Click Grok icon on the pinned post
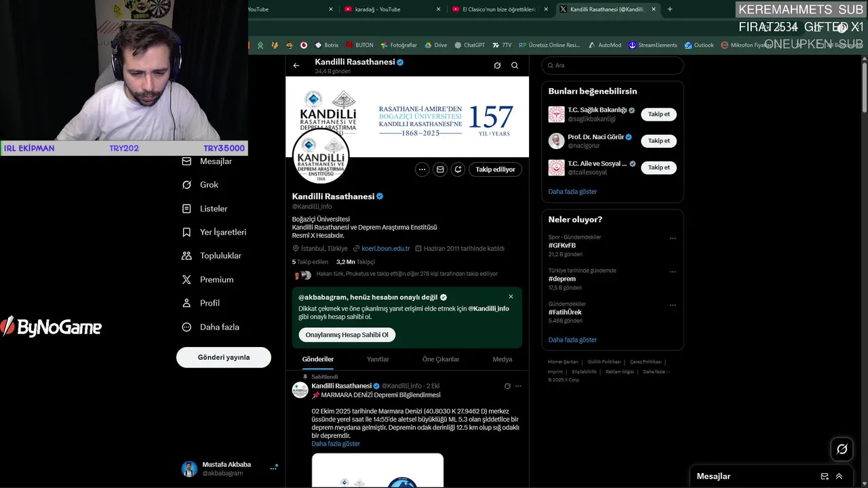This screenshot has height=488, width=868. (x=507, y=386)
